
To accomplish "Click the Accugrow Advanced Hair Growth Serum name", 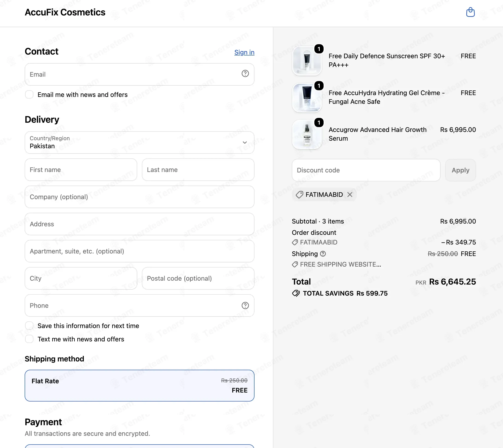I will [x=377, y=134].
